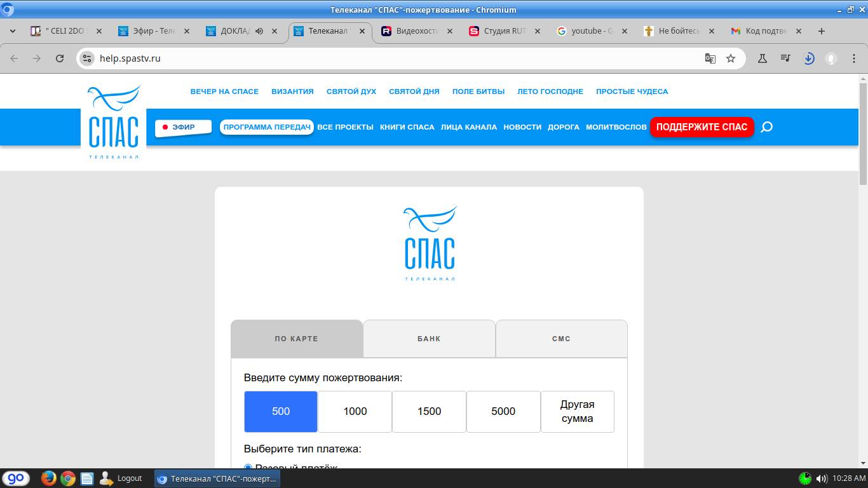Viewport: 868px width, 488px height.
Task: Choose Другая сумма donation option
Action: (578, 412)
